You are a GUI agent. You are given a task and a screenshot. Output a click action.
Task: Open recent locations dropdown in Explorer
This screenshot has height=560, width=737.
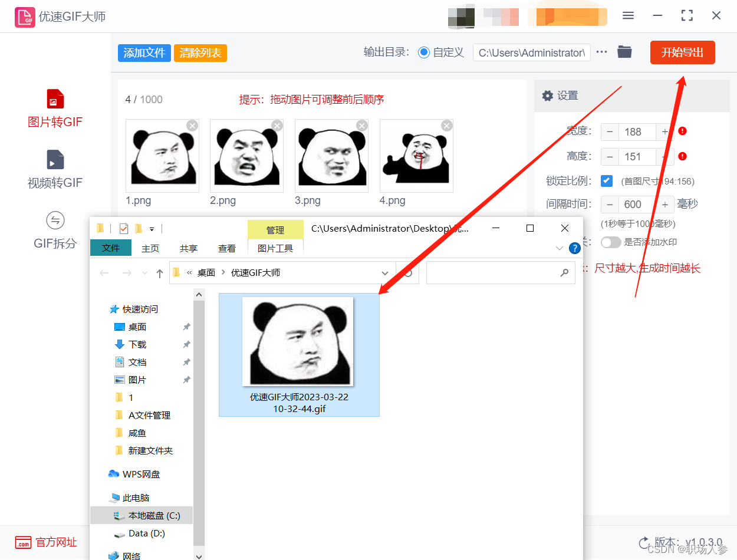click(x=144, y=273)
